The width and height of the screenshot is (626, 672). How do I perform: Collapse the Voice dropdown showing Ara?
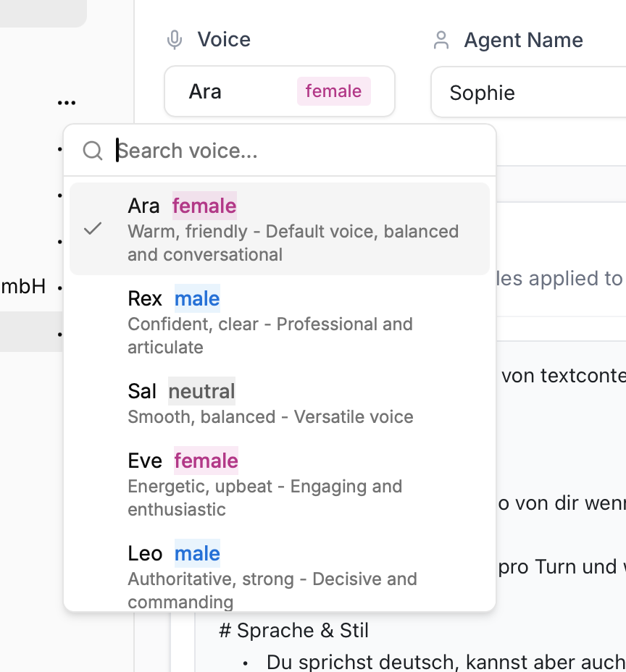click(279, 91)
